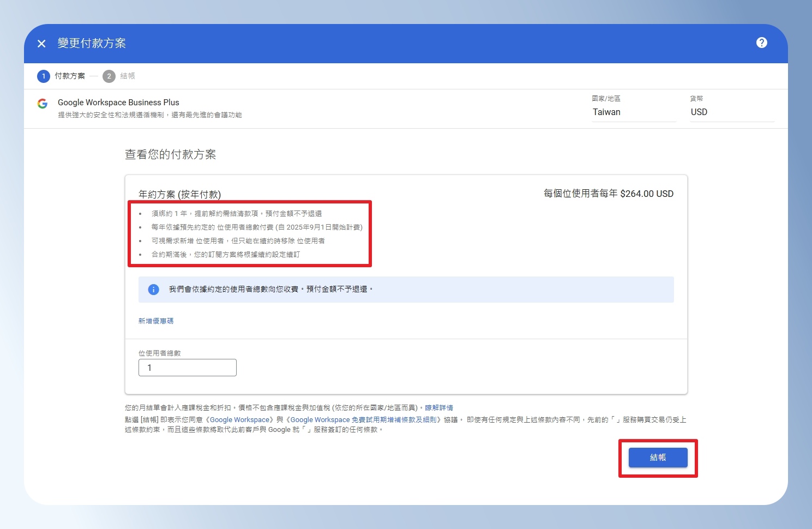812x529 pixels.
Task: Click the Google logo icon
Action: tap(43, 103)
